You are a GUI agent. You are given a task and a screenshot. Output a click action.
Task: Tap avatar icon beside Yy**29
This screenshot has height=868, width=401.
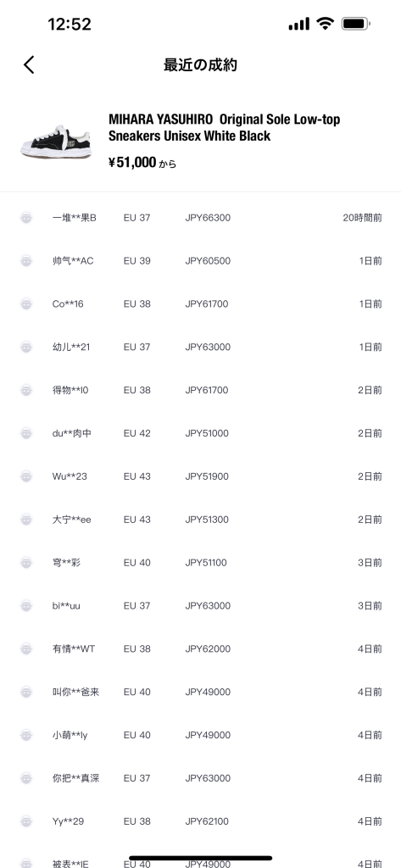pos(26,821)
